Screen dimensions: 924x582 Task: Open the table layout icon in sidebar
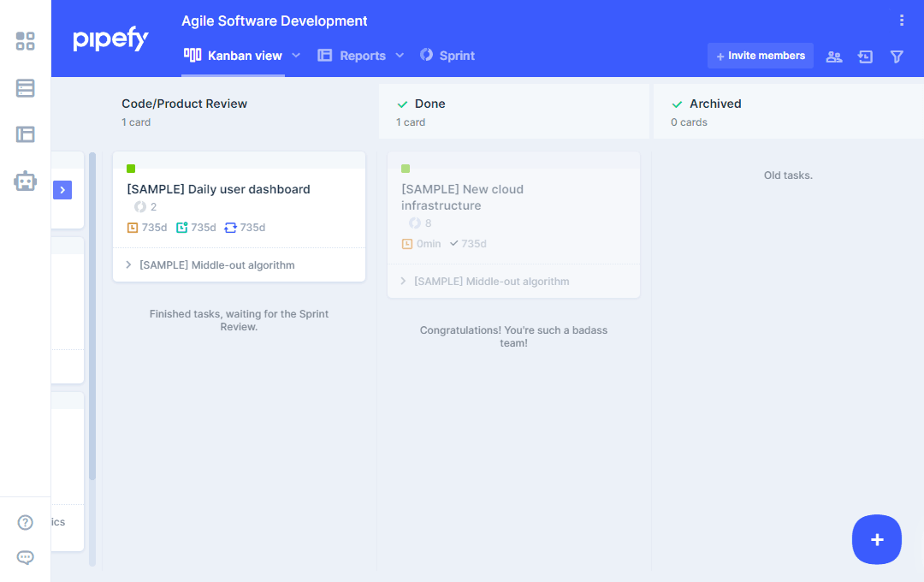tap(26, 134)
